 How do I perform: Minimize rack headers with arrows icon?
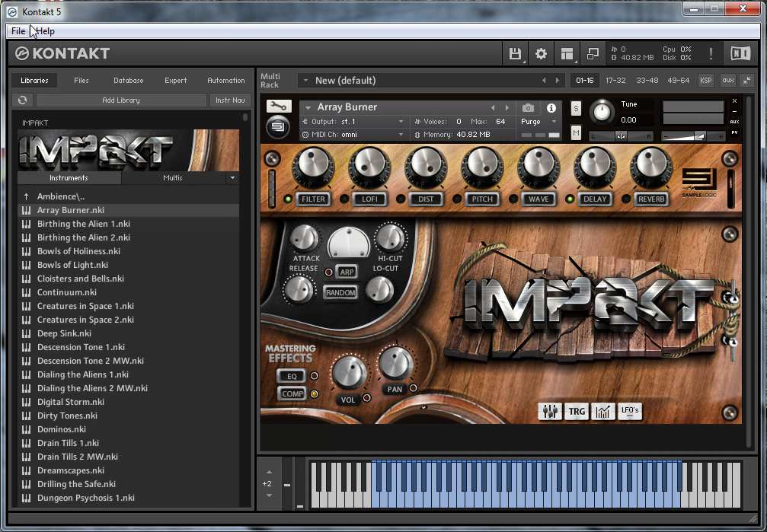coord(746,80)
